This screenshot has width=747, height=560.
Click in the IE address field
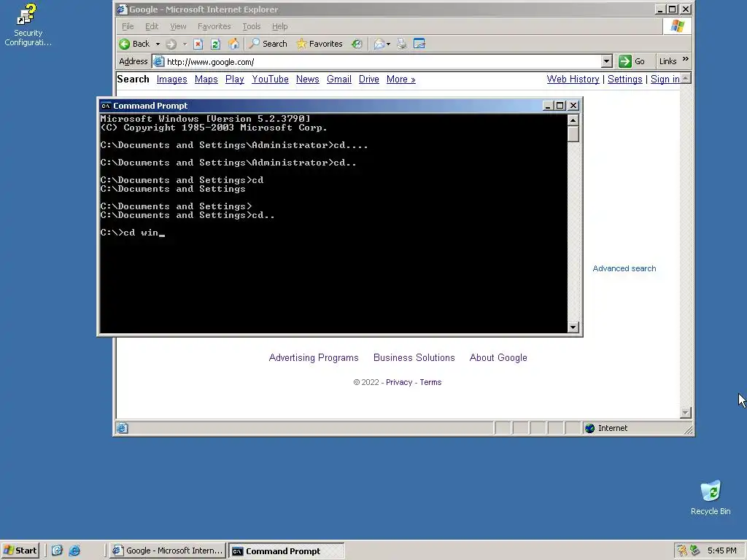tap(383, 61)
